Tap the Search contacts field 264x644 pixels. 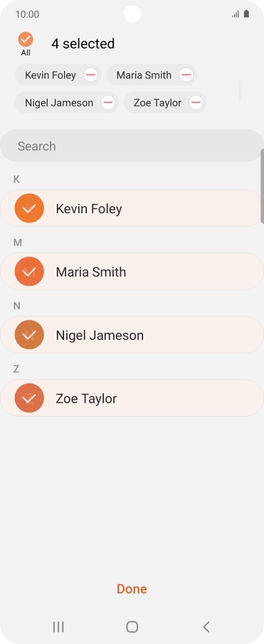[132, 146]
